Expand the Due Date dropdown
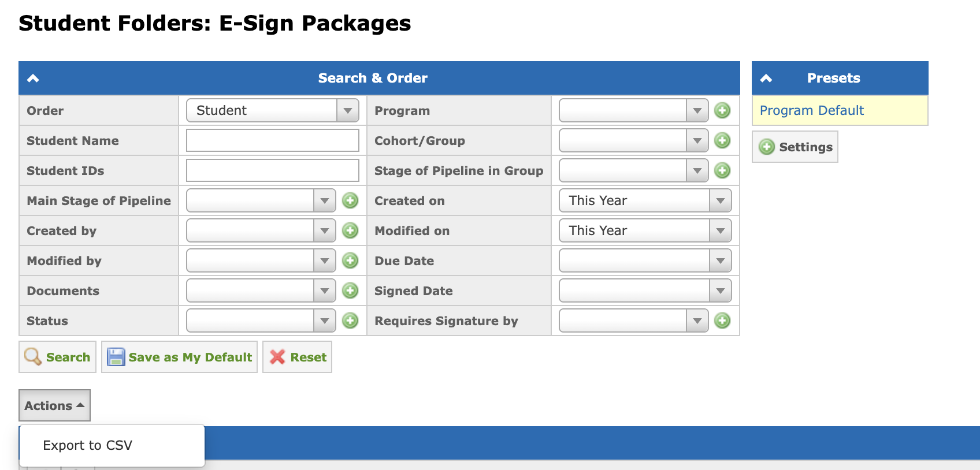Image resolution: width=980 pixels, height=470 pixels. 645,260
